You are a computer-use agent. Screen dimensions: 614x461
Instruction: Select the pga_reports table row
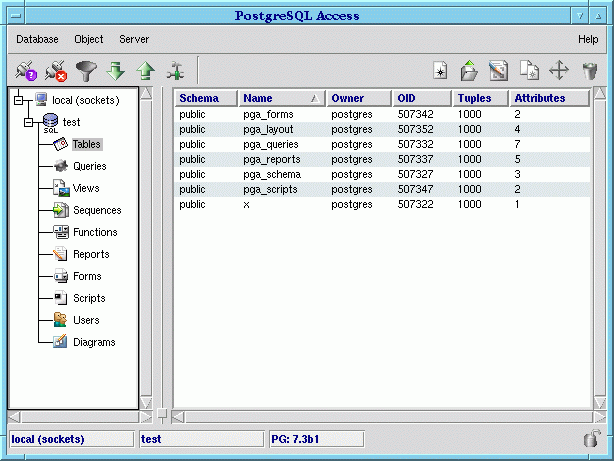pyautogui.click(x=272, y=159)
